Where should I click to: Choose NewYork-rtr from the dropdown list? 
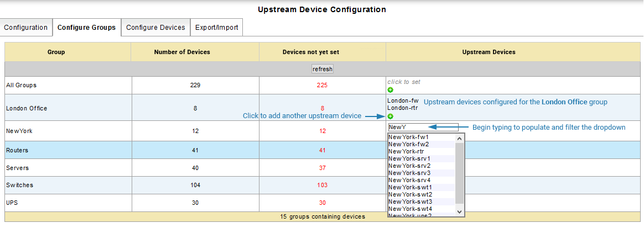(x=407, y=151)
